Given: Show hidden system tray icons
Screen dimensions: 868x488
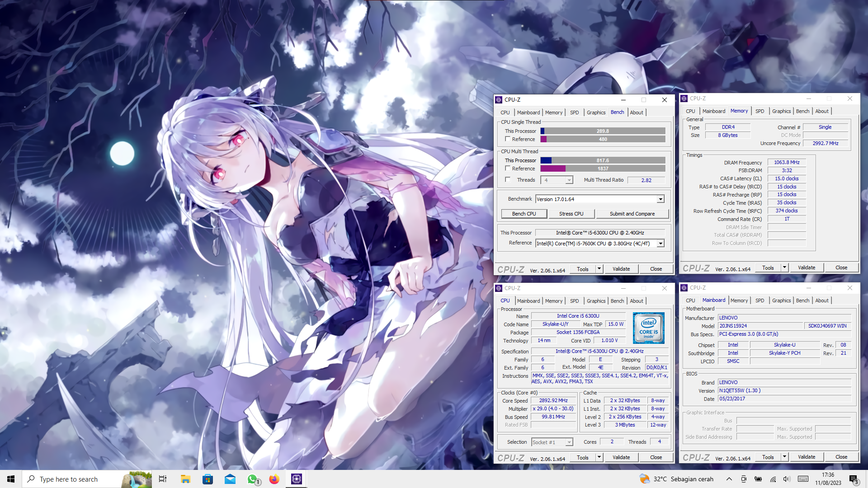Looking at the screenshot, I should 729,479.
